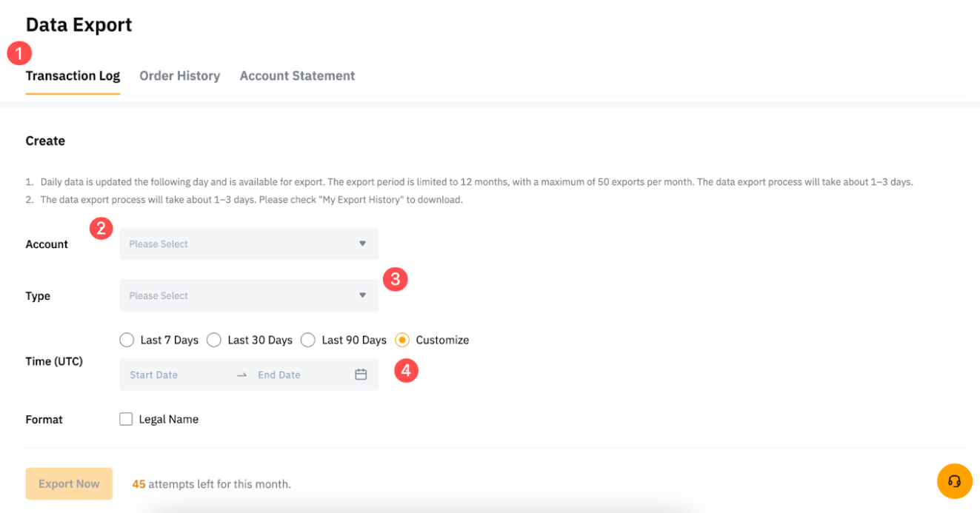Open the customer support headset chat
The width and height of the screenshot is (980, 513).
click(x=954, y=481)
